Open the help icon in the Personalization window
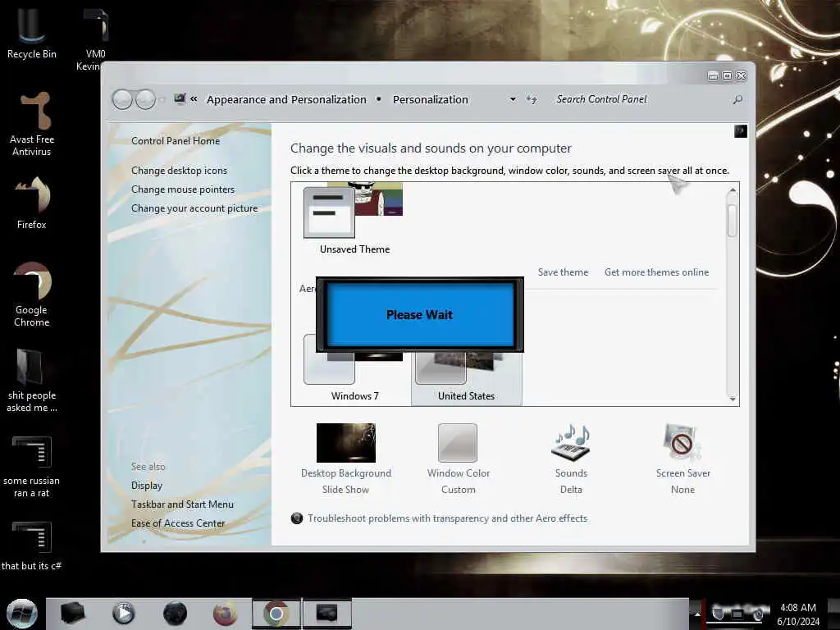 [741, 131]
